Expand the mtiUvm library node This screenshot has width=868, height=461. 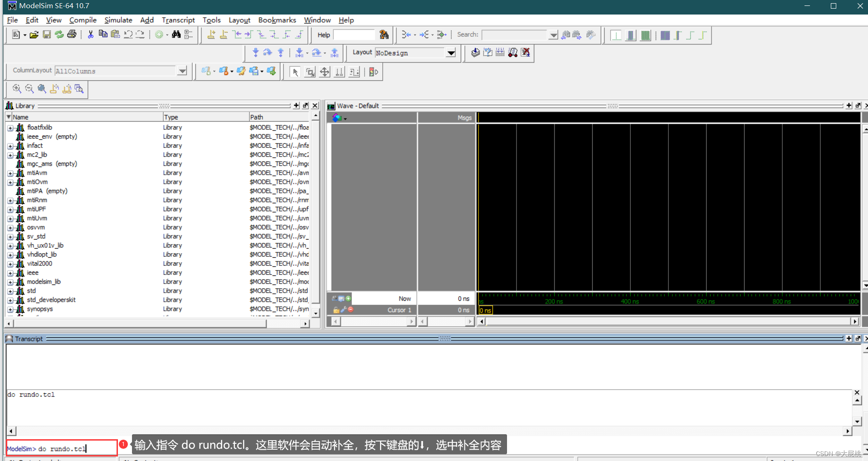(x=10, y=219)
